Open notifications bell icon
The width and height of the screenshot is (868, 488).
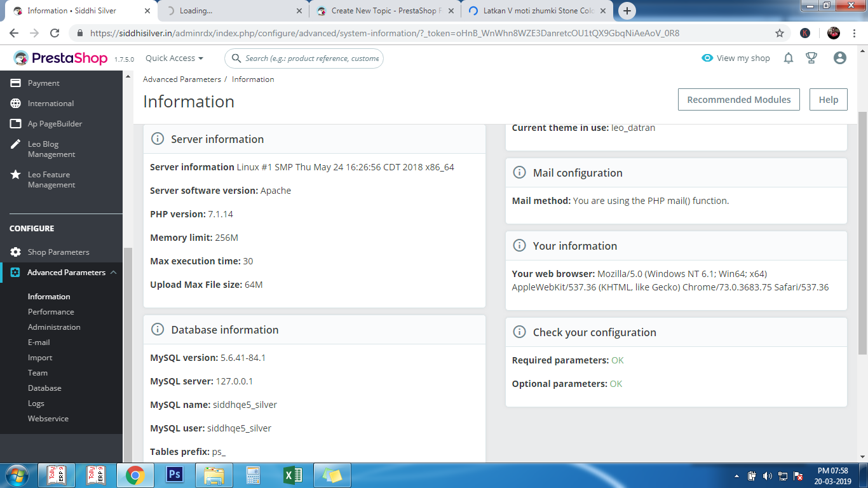point(789,58)
